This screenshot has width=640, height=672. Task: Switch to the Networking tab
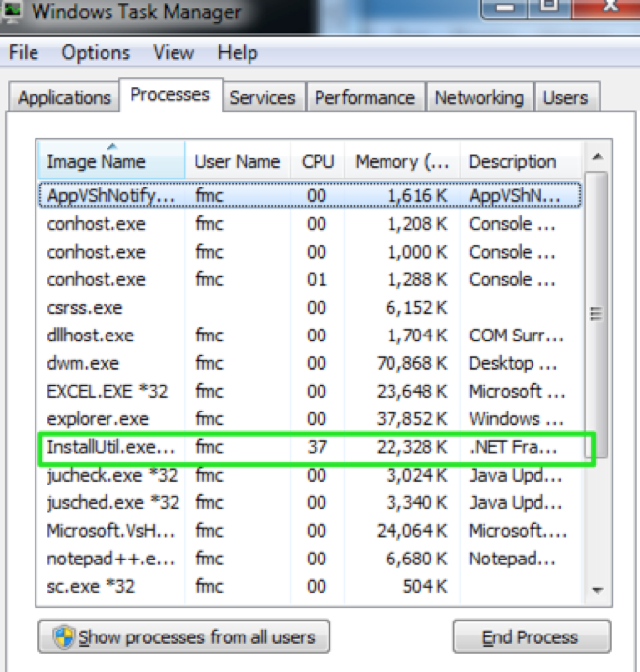point(479,98)
